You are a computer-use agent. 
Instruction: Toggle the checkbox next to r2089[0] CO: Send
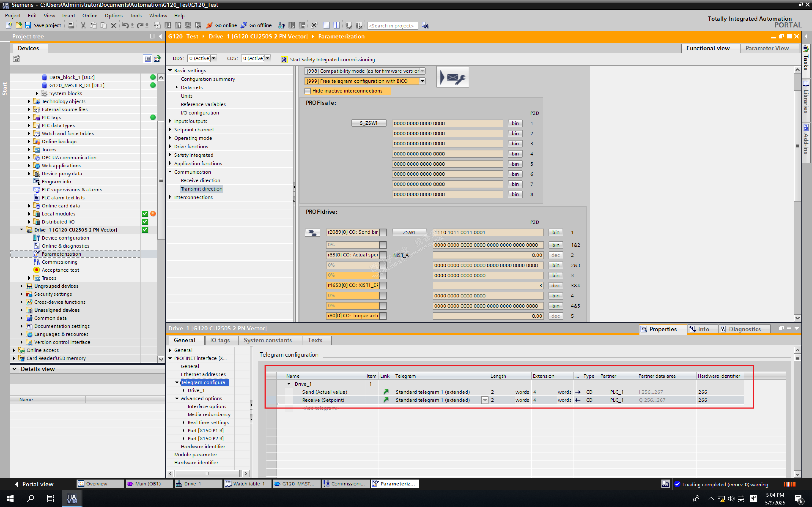[383, 232]
